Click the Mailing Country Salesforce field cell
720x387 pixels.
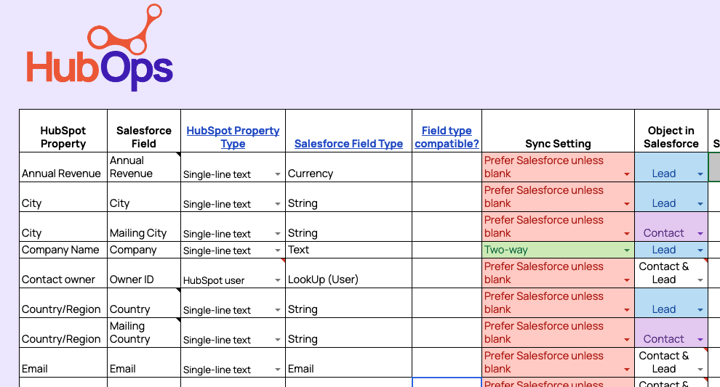click(x=144, y=333)
